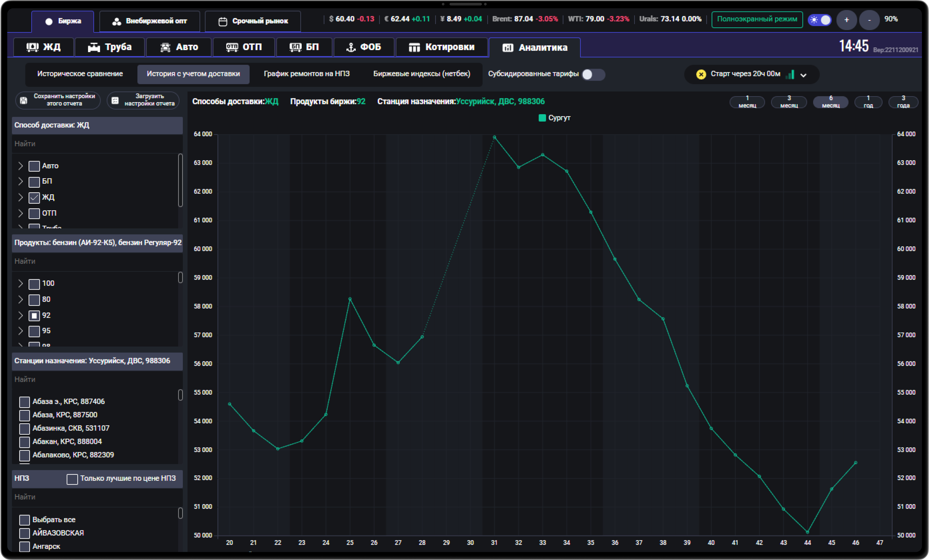Click the circle icon in the Биржа tab
The image size is (929, 560).
[x=49, y=22]
